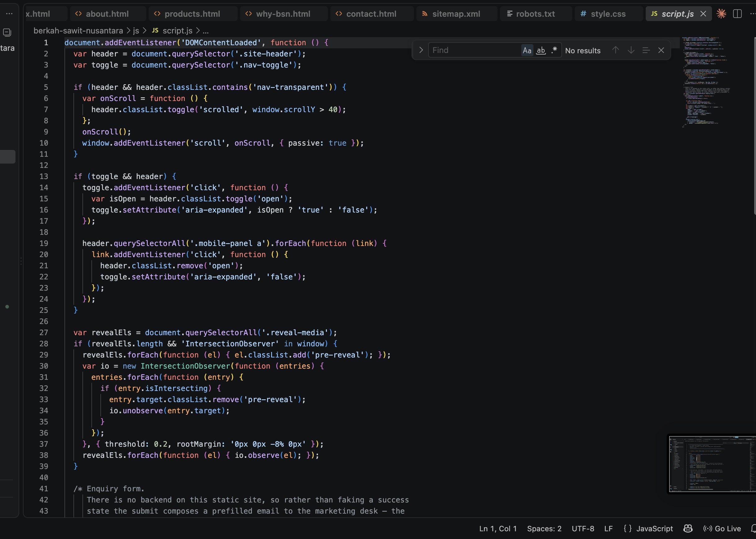The image size is (756, 539).
Task: Click line number 13 in gutter
Action: [44, 177]
